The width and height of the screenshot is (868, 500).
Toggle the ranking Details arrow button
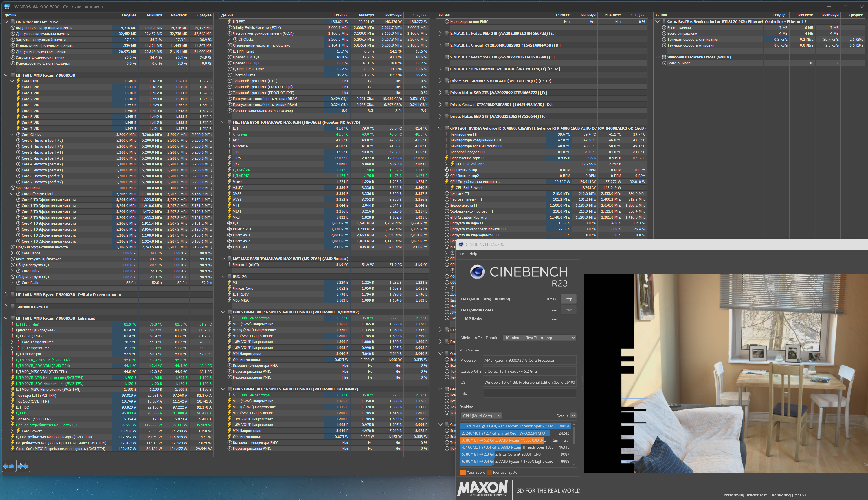[573, 416]
